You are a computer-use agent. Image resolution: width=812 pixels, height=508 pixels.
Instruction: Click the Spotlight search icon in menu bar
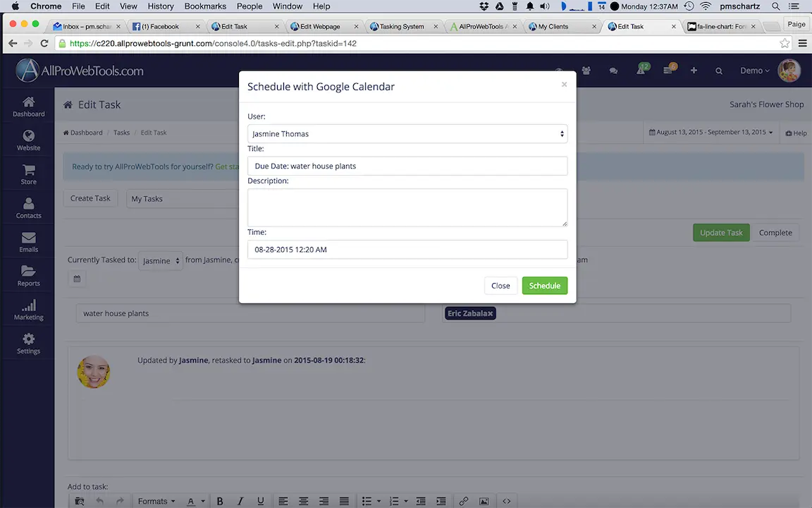(x=775, y=6)
